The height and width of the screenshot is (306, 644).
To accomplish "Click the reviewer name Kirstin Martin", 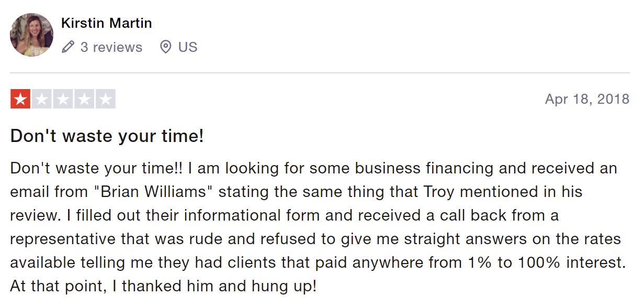I will click(106, 24).
